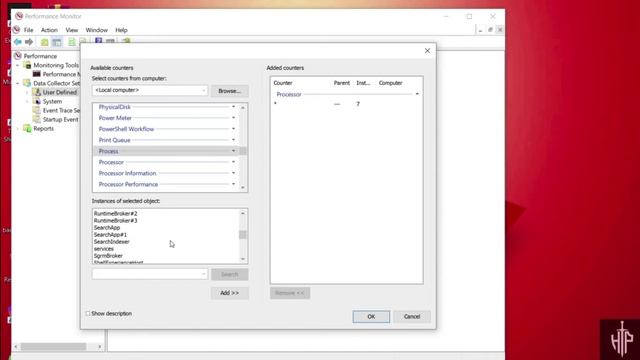Expand the Print Queue counter group

pyautogui.click(x=233, y=140)
